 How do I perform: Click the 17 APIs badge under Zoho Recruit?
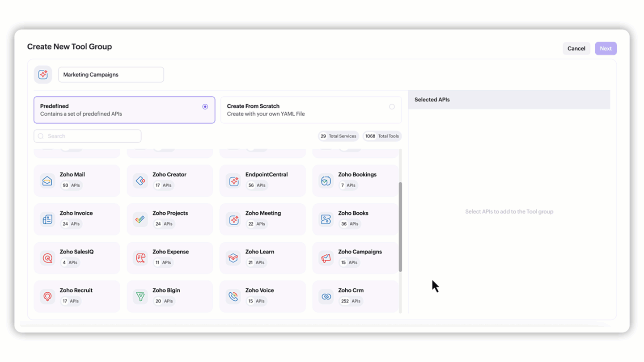click(71, 301)
